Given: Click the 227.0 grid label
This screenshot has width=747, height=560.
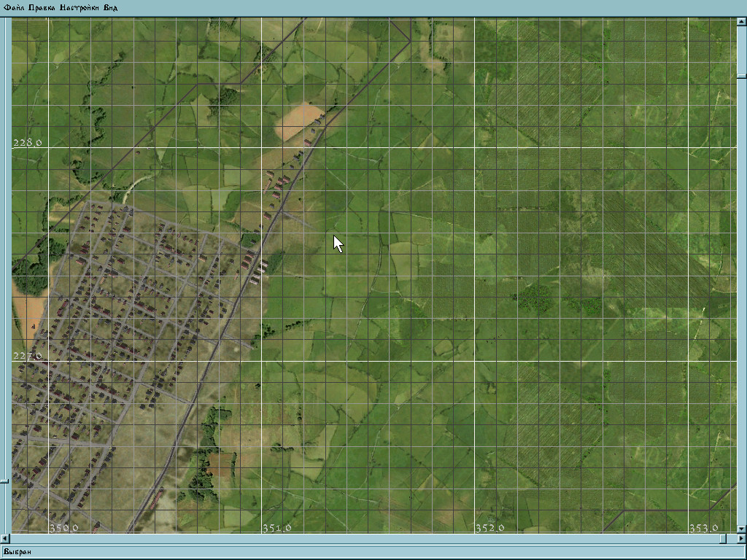Looking at the screenshot, I should [28, 356].
